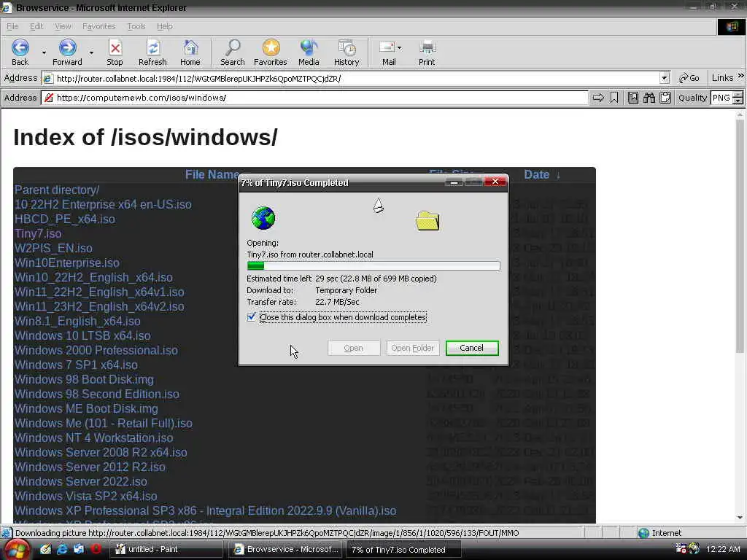
Task: Click the 12:22 AM taskbar clock
Action: coord(723,549)
